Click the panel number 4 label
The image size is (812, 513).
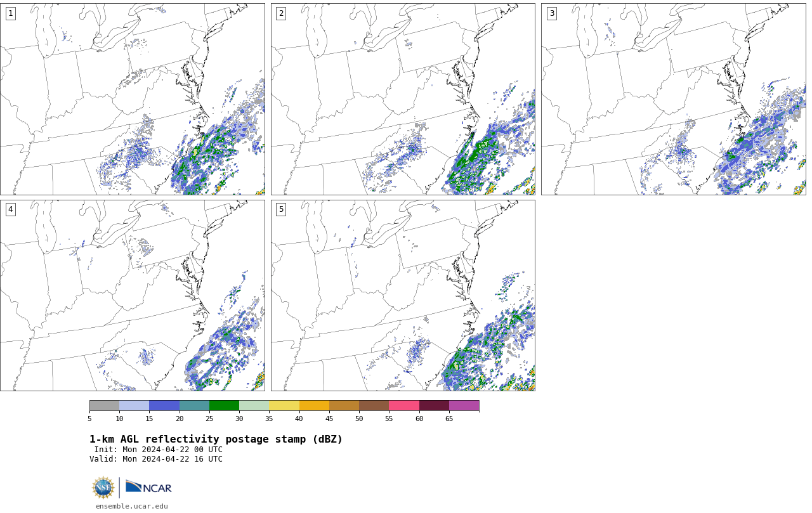coord(10,209)
